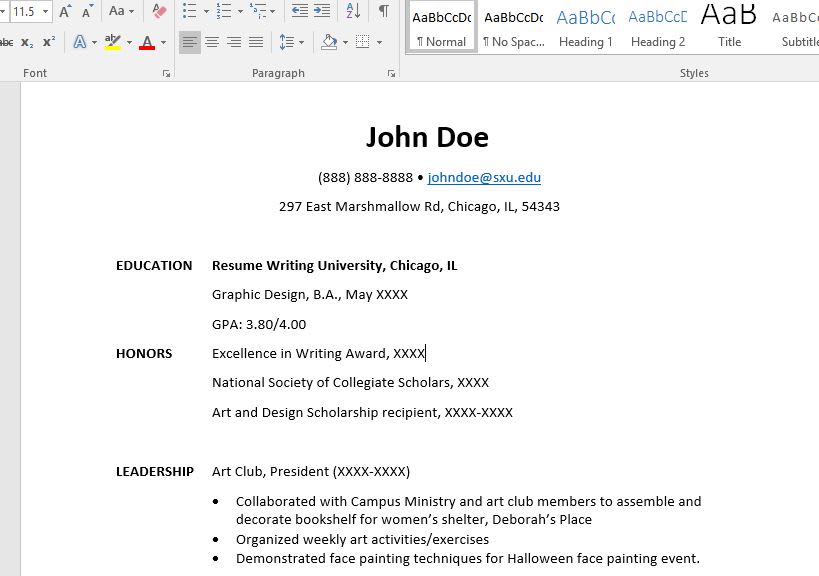Screen dimensions: 819x576
Task: Justify the paragraph text
Action: click(256, 42)
